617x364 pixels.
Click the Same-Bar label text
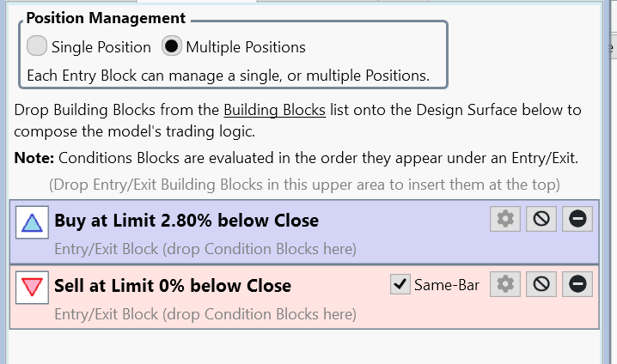447,285
